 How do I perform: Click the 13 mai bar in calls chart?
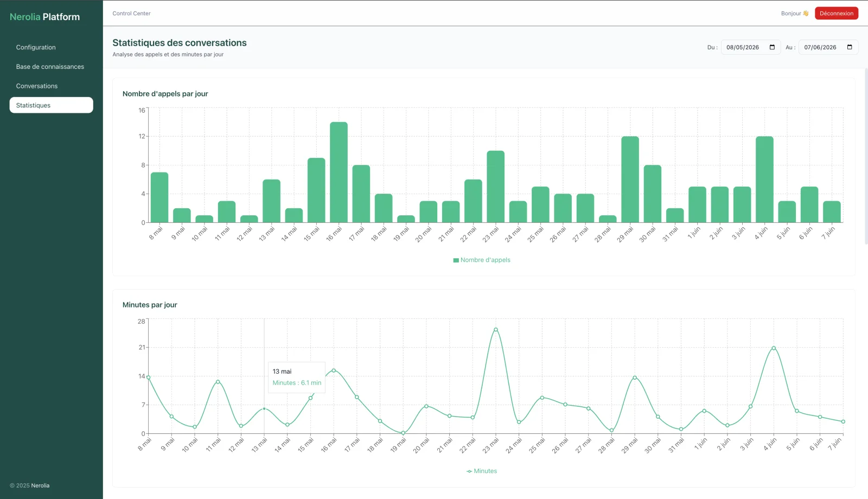[x=271, y=201]
